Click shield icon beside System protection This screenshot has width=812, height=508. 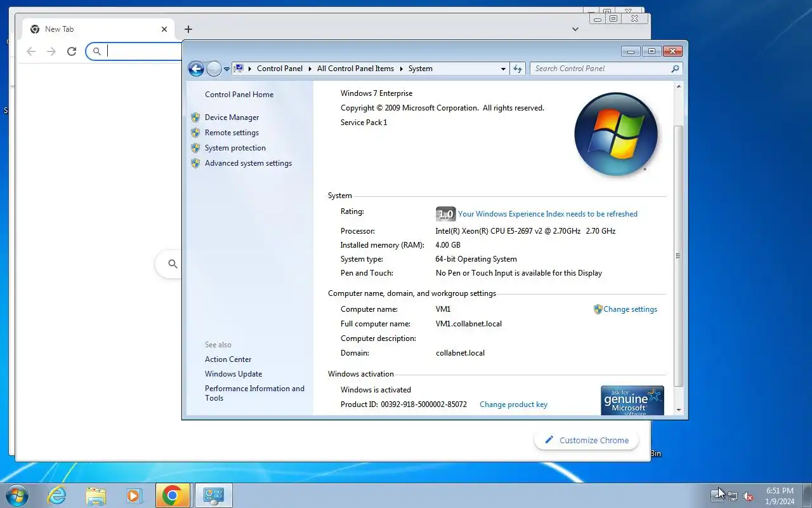195,148
